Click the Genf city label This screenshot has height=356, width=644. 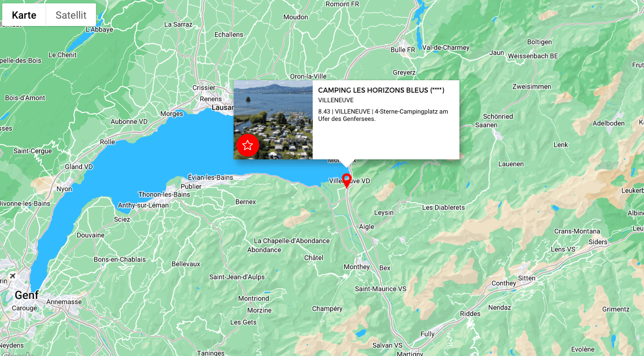point(27,295)
